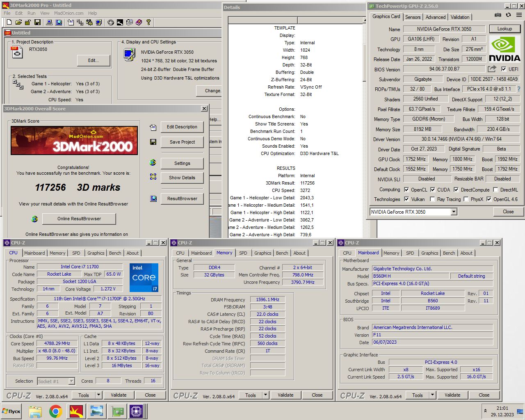525x420 pixels.
Task: Toggle the DirectCompute checkbox
Action: pyautogui.click(x=456, y=189)
